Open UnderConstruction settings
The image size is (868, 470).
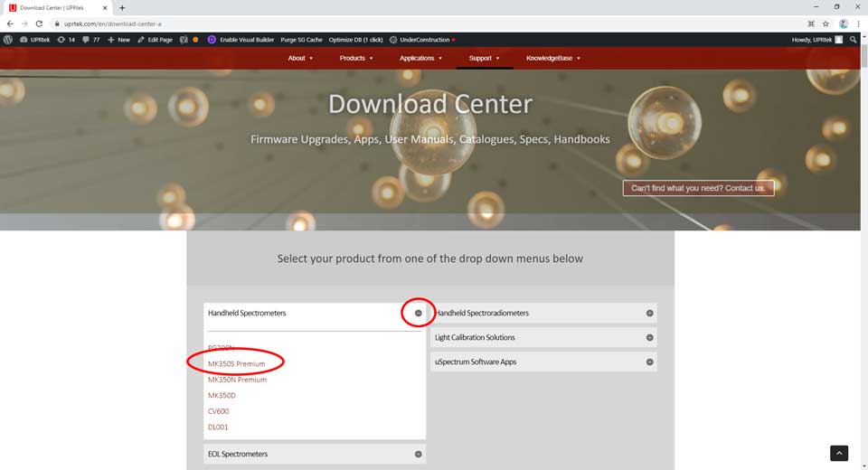422,40
